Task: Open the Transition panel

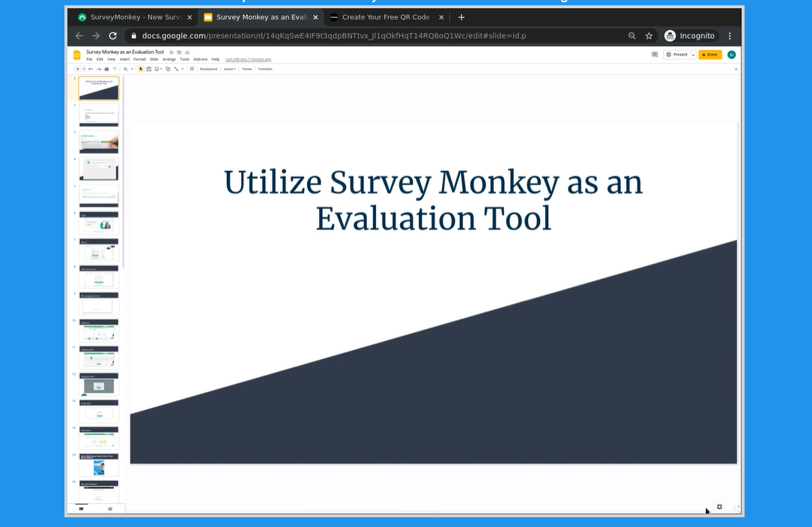Action: point(265,69)
